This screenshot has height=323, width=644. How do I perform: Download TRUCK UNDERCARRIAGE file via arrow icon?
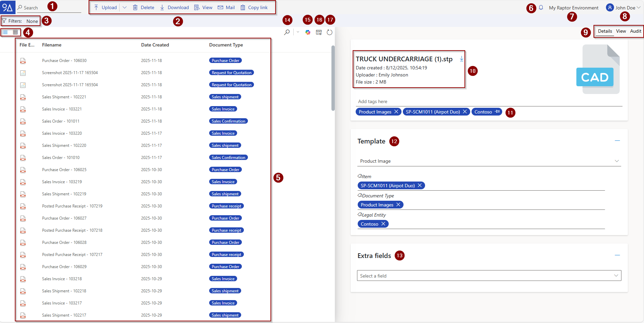click(461, 59)
